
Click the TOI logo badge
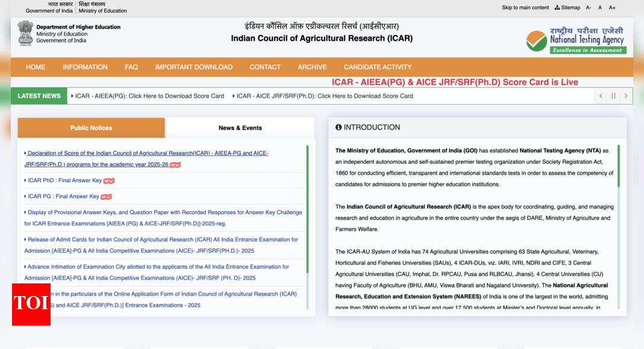pyautogui.click(x=31, y=304)
